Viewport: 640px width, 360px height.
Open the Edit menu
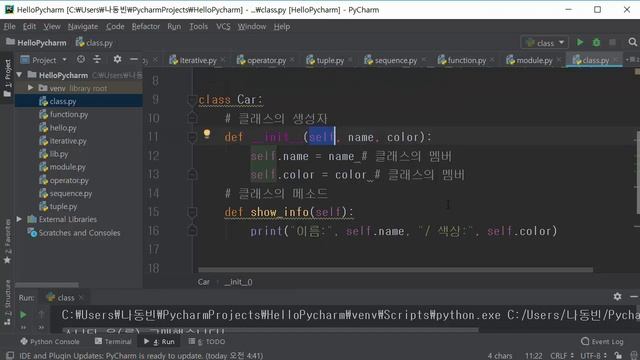29,27
